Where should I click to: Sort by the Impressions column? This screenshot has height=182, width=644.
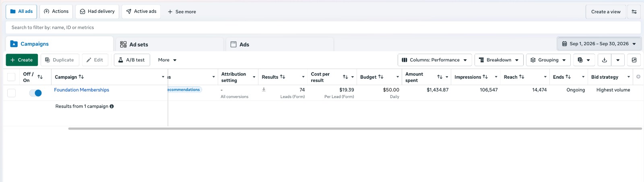[485, 77]
